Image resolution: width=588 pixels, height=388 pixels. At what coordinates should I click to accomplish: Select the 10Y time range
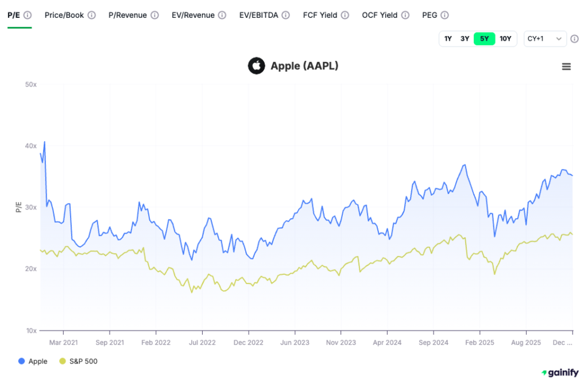coord(506,38)
